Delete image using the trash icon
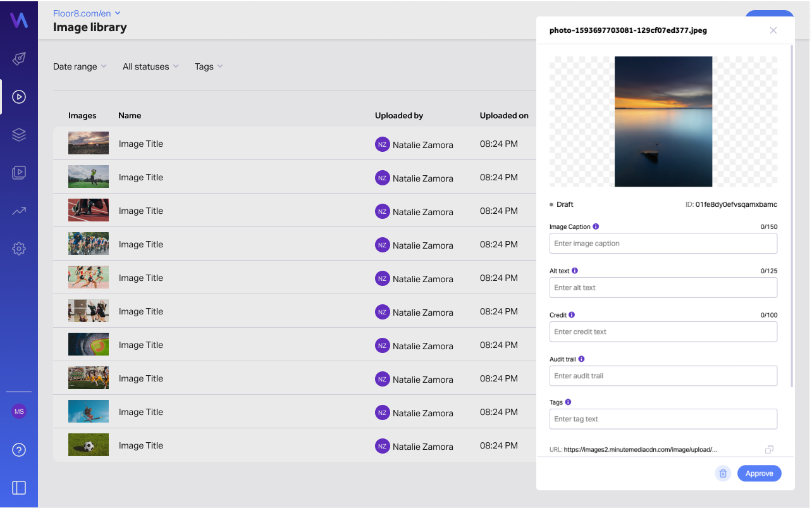The image size is (812, 508). (723, 473)
